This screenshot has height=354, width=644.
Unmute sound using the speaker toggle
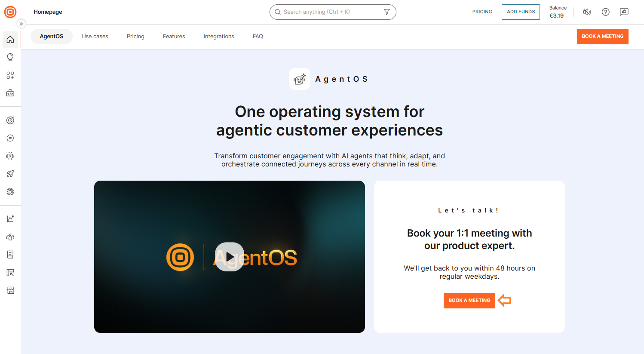pos(587,12)
